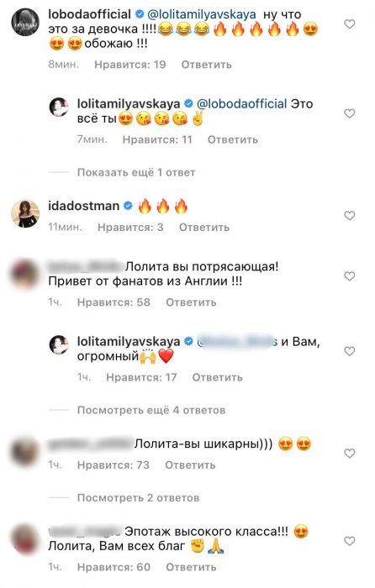Open the @lolitamilyavskaya mention link
The height and width of the screenshot is (588, 375).
click(x=202, y=14)
